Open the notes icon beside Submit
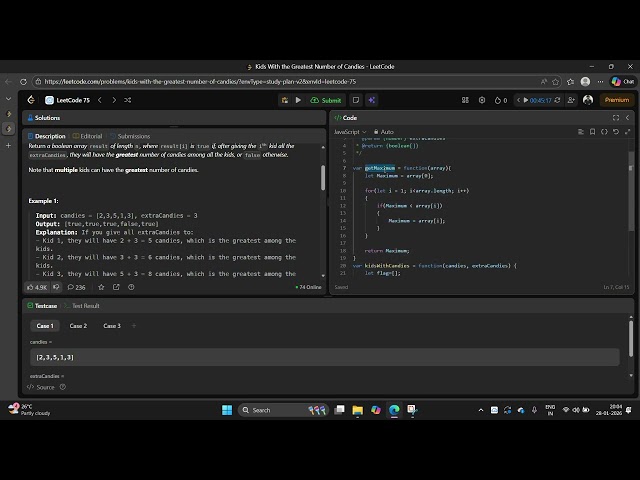Viewport: 640px width, 480px height. pos(355,100)
